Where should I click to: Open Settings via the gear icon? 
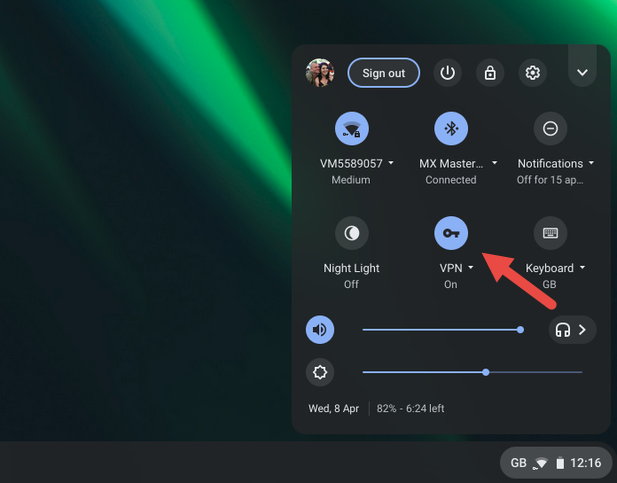point(532,73)
